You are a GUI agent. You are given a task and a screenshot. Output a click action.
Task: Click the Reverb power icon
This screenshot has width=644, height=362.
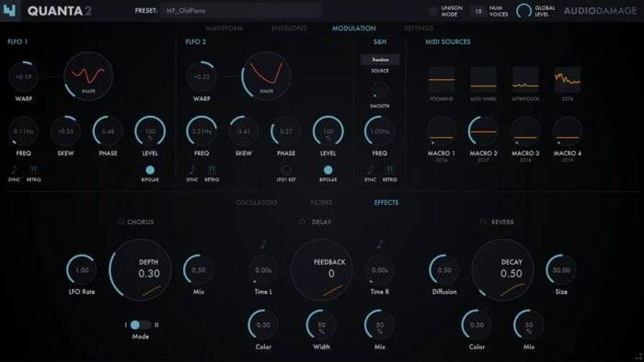point(483,221)
